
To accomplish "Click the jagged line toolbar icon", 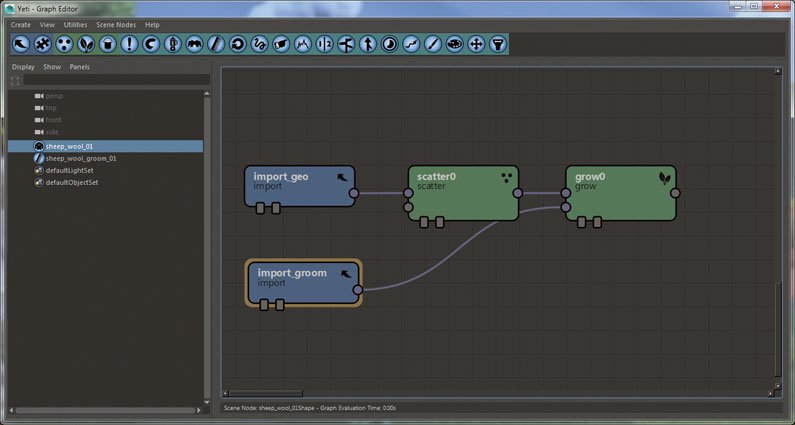I will [x=411, y=44].
